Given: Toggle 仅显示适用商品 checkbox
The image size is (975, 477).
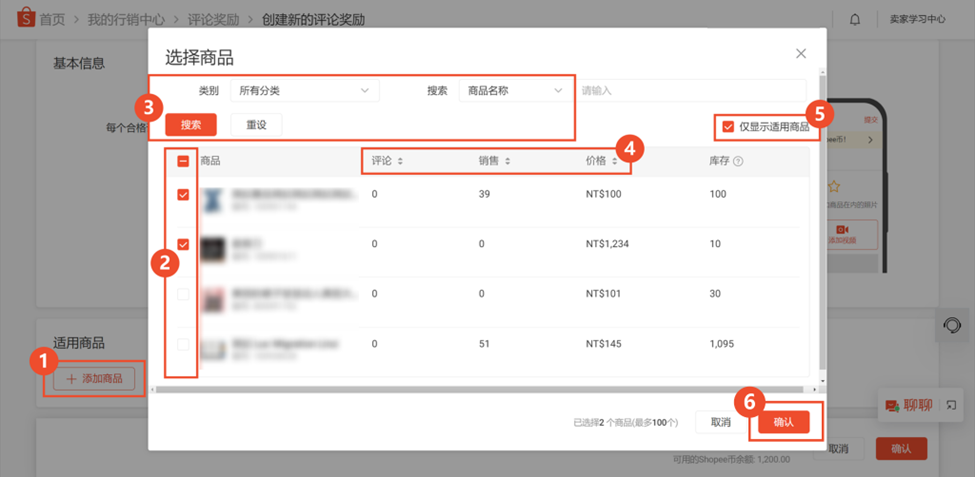Looking at the screenshot, I should [x=727, y=127].
